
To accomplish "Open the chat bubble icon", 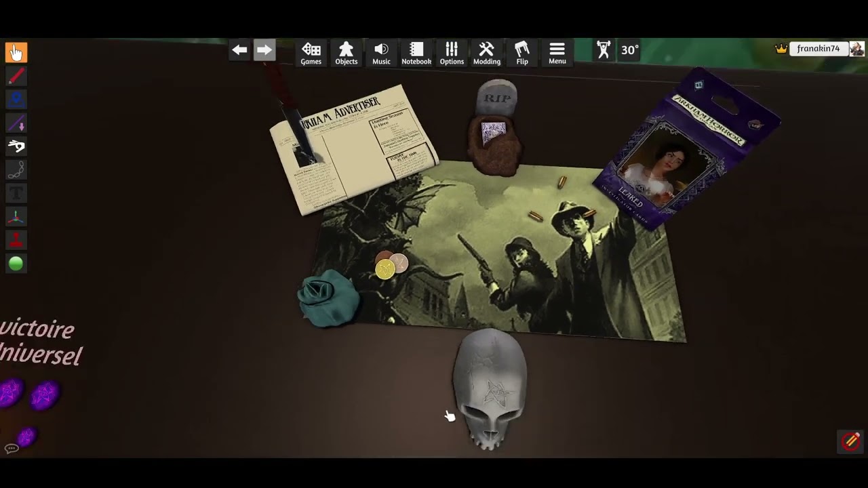I will (11, 449).
